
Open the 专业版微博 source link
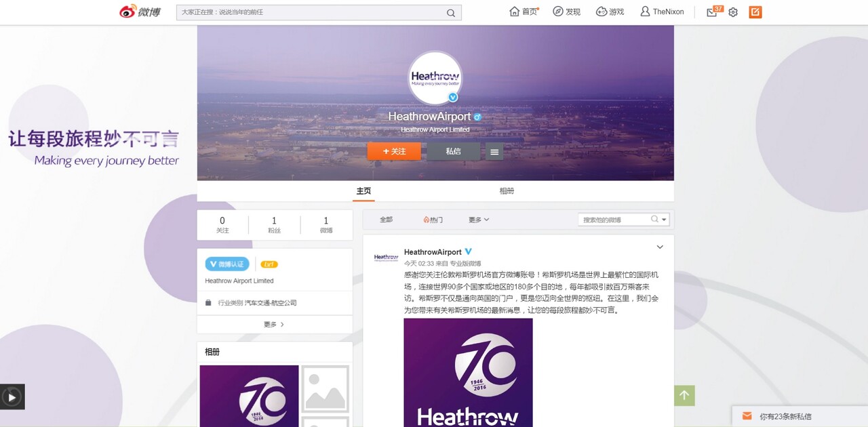(x=465, y=264)
